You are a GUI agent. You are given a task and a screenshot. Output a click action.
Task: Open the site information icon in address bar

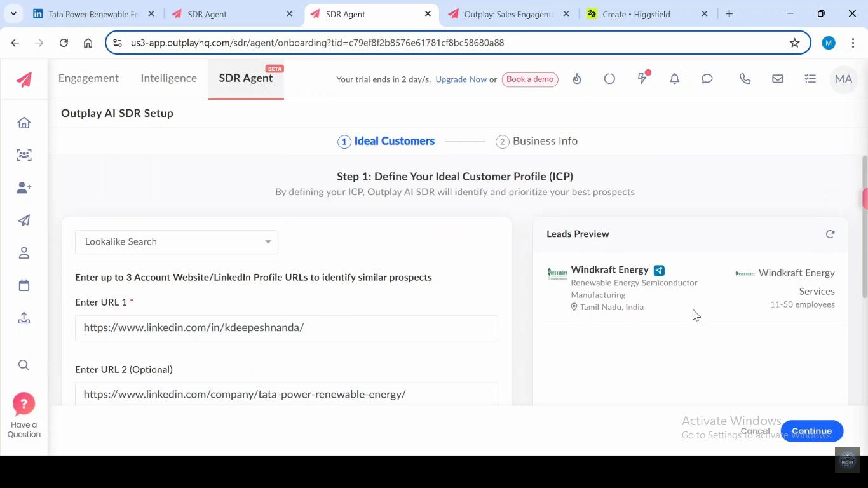coord(117,43)
